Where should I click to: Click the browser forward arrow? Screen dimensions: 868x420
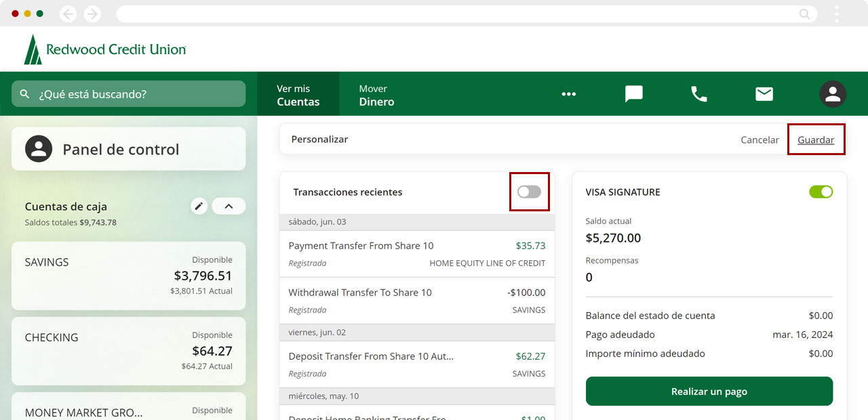[92, 14]
